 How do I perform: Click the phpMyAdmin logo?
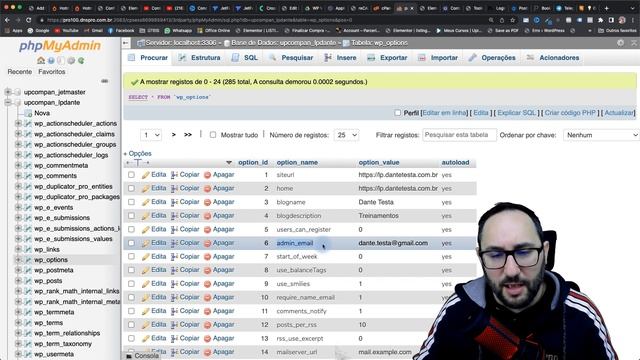(60, 46)
